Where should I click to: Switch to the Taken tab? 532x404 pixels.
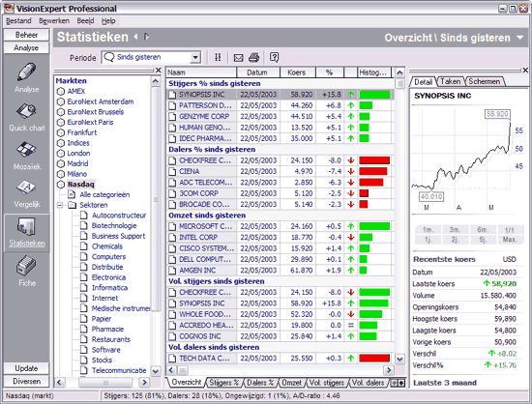pyautogui.click(x=450, y=81)
